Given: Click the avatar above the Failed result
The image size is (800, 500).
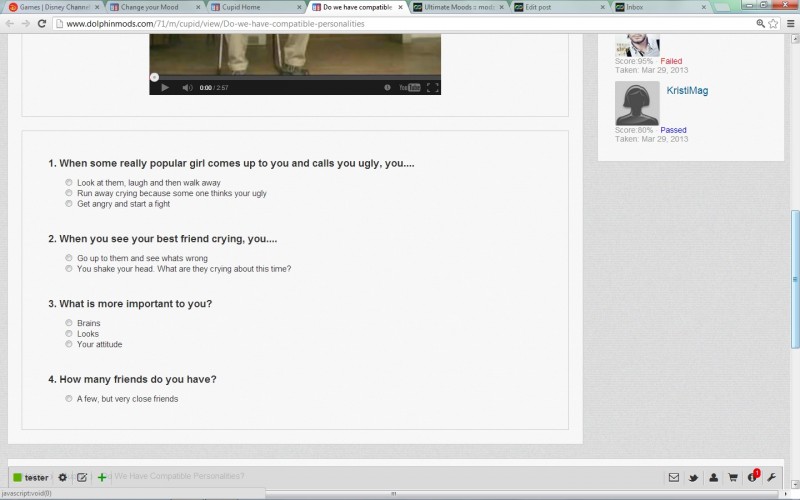Looking at the screenshot, I should [637, 45].
